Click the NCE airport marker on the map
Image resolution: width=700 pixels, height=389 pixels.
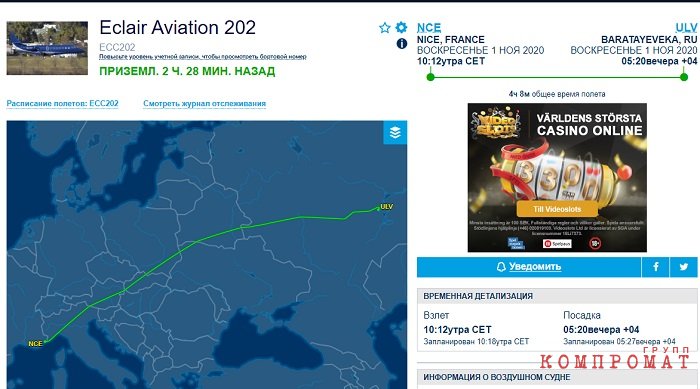pos(35,343)
